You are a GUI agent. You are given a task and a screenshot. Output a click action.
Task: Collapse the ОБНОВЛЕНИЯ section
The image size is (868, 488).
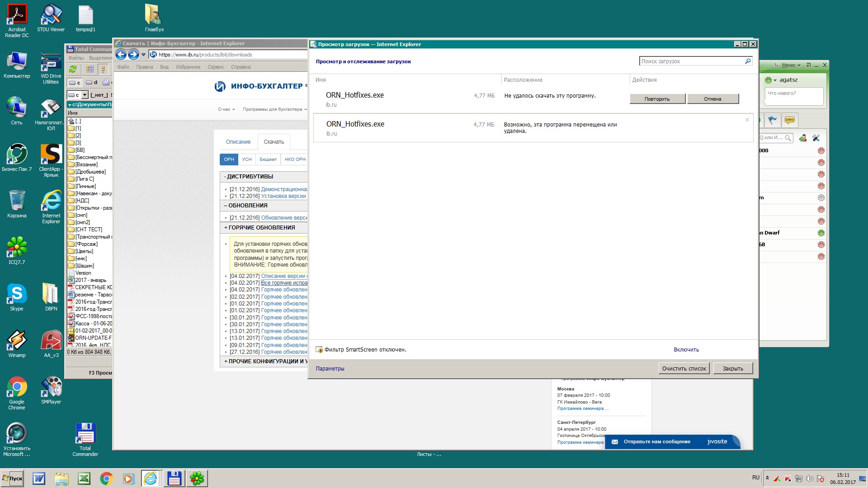pos(264,206)
